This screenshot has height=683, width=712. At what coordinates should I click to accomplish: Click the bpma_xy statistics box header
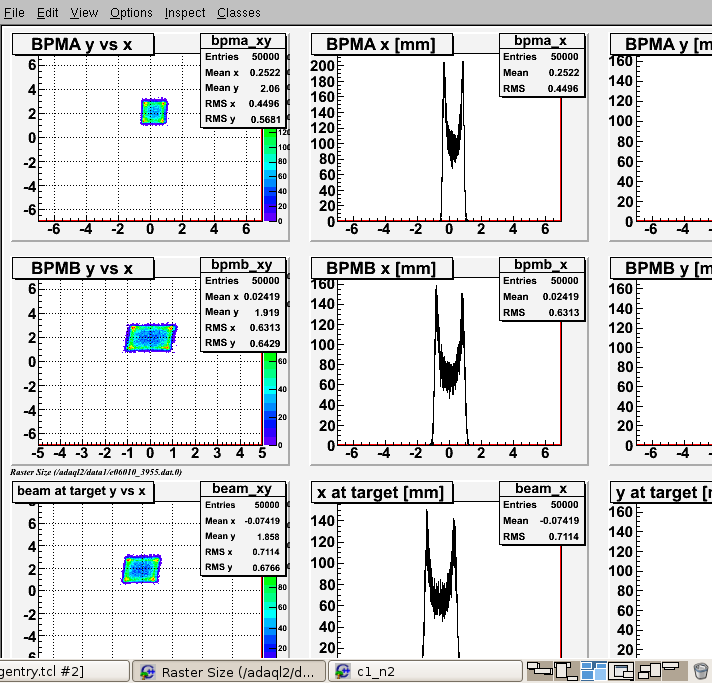tap(243, 41)
